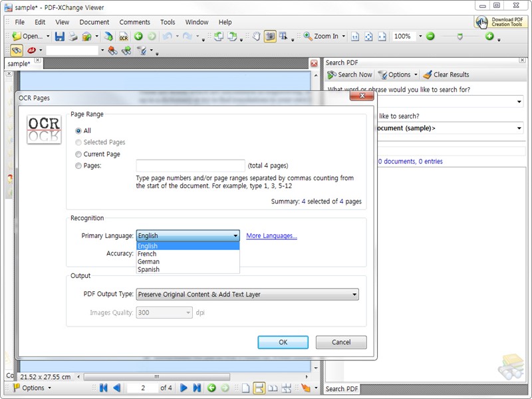Click the zoom slider handle
The image size is (532, 399).
(x=460, y=37)
